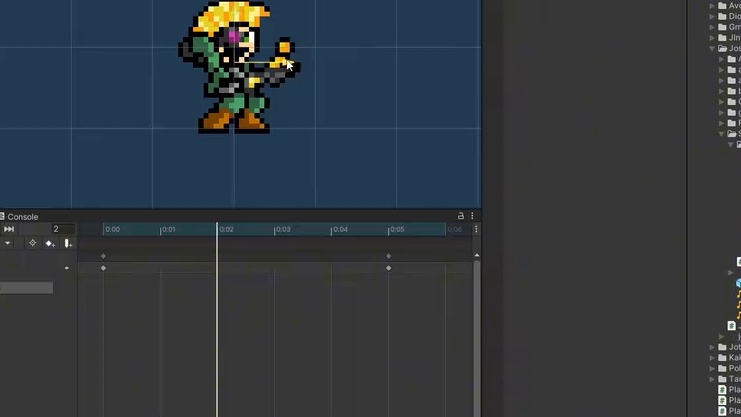Click the frame number field showing 2
741x417 pixels.
coord(63,229)
